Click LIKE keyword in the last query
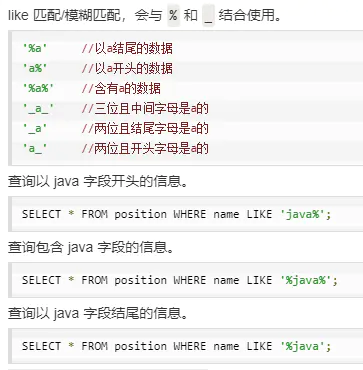The image size is (363, 370). (259, 346)
